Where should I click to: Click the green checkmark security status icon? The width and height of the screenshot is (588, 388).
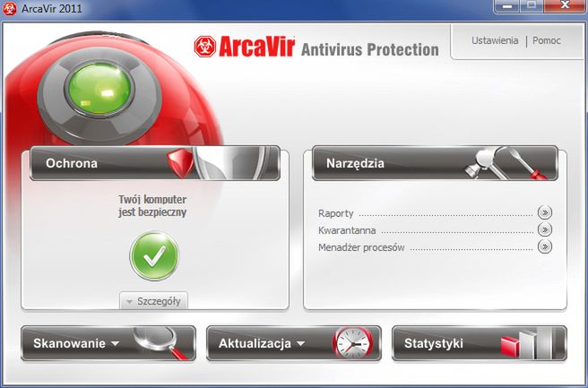tap(154, 256)
